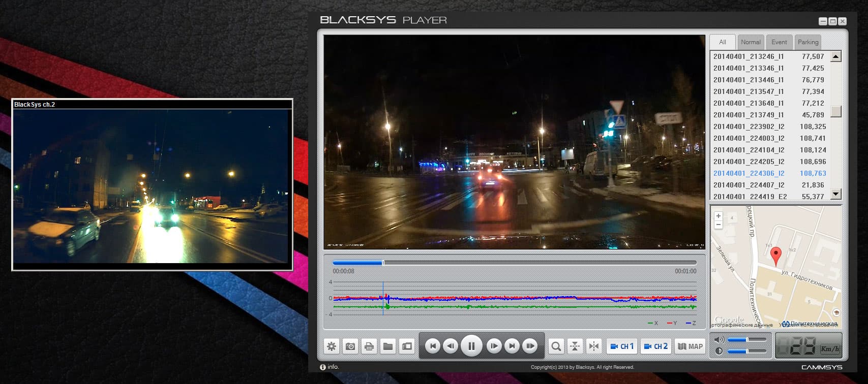Select file 20140401_213346_I1
This screenshot has width=868, height=384.
770,68
